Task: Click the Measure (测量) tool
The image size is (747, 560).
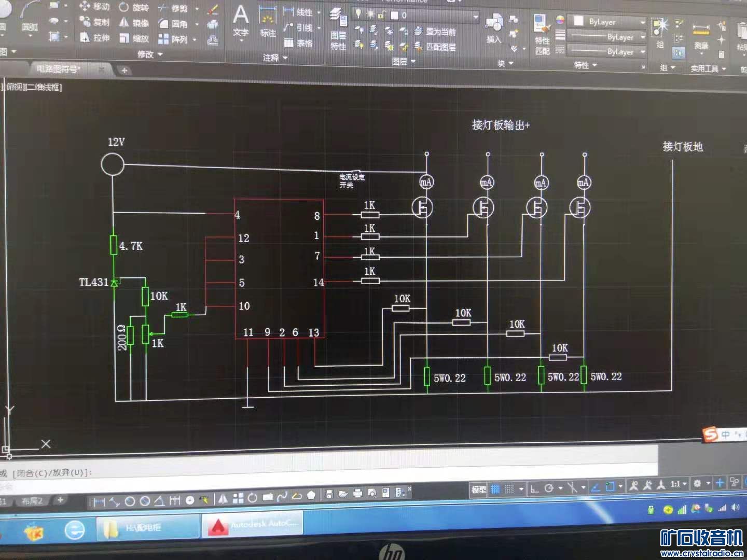Action: click(701, 35)
